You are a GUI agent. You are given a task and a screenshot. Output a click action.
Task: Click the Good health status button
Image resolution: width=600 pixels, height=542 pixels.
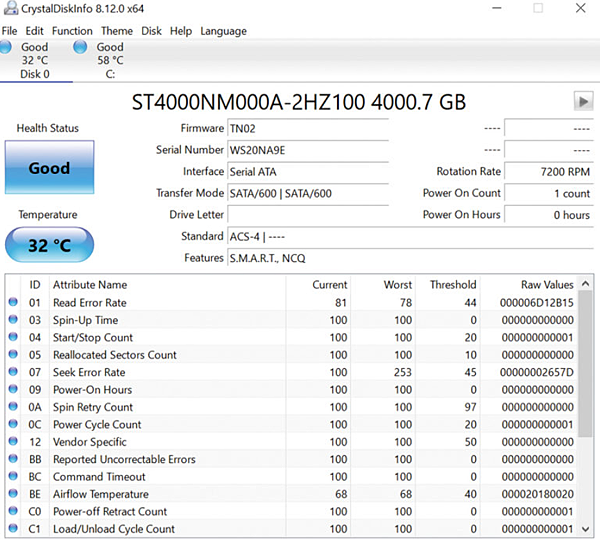[49, 167]
